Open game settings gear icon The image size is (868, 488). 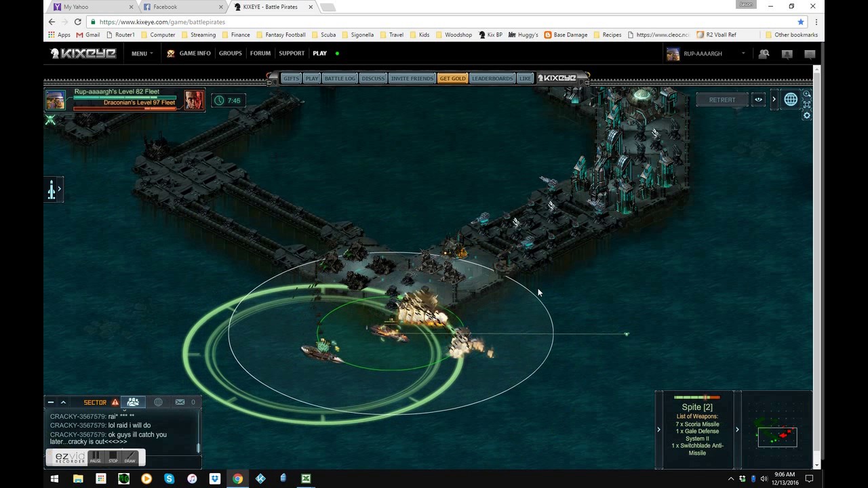point(807,116)
